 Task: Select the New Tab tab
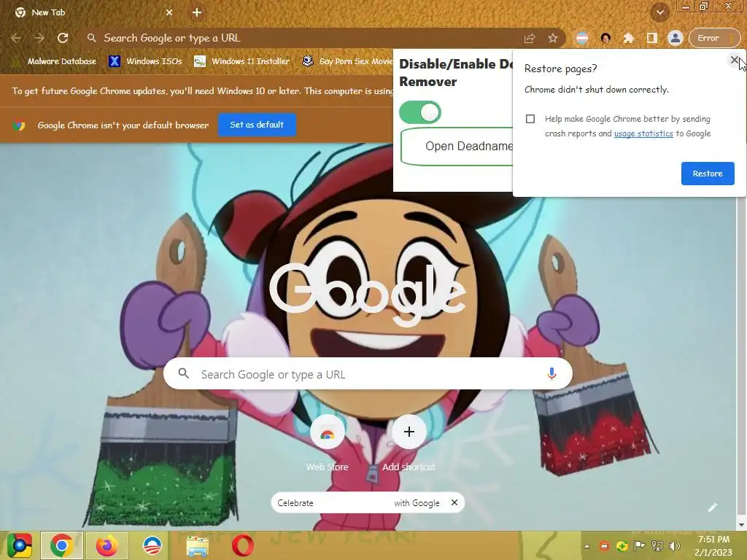point(93,12)
